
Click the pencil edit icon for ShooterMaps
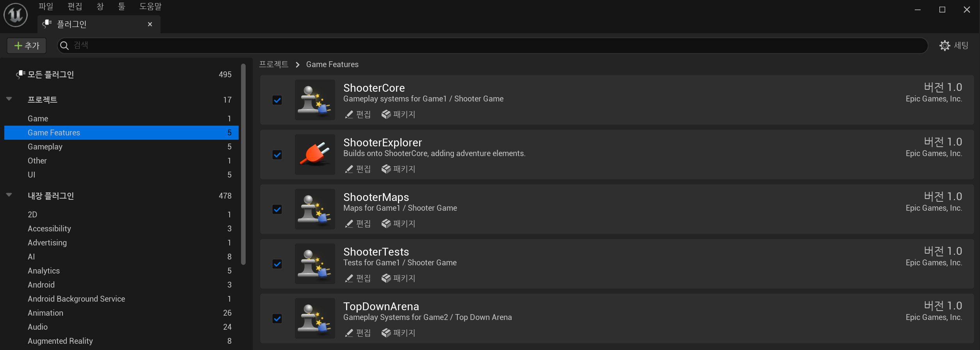tap(349, 224)
